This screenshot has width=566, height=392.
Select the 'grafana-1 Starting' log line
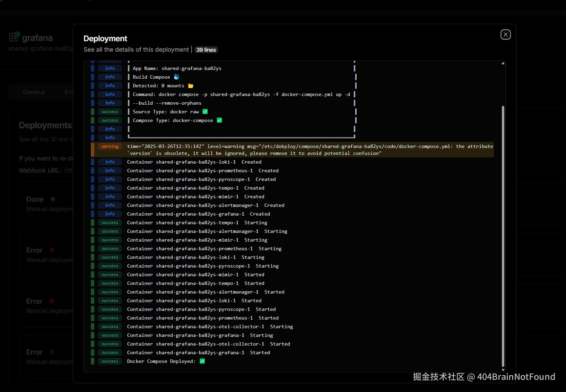[200, 335]
